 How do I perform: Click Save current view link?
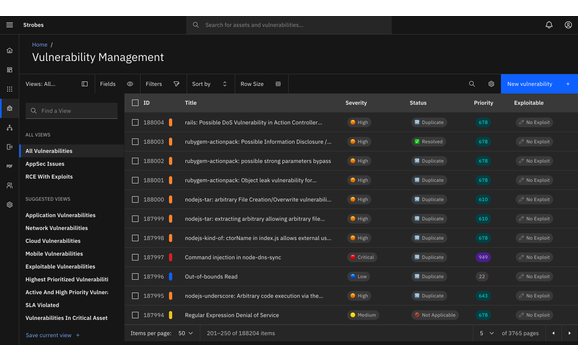[48, 336]
